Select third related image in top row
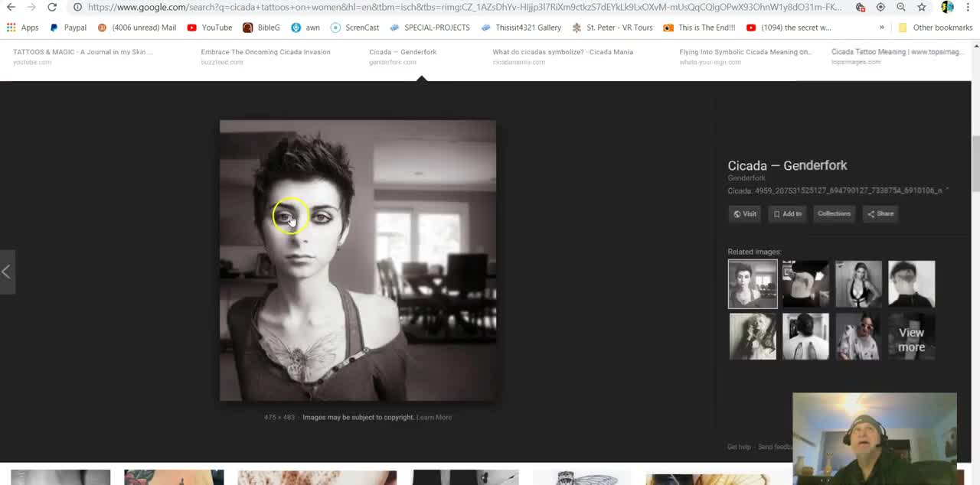Image resolution: width=980 pixels, height=485 pixels. pos(858,284)
